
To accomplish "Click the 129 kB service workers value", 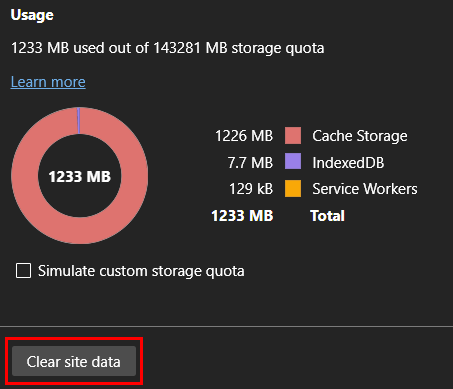I will point(251,189).
